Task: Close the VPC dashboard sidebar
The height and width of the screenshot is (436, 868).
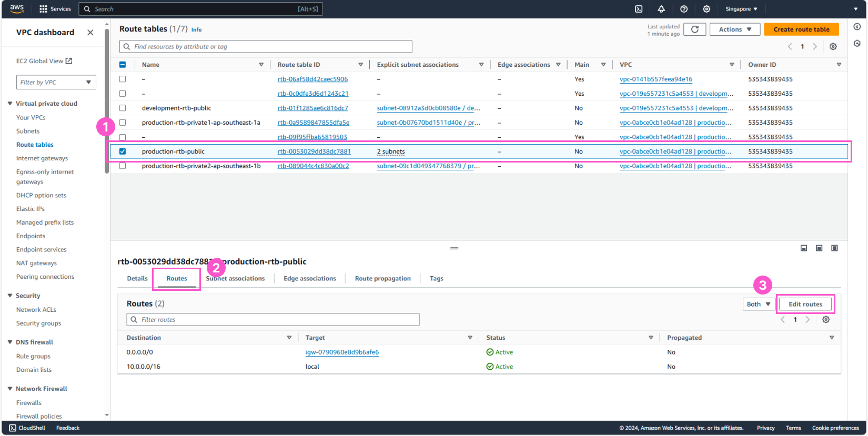Action: [x=90, y=33]
